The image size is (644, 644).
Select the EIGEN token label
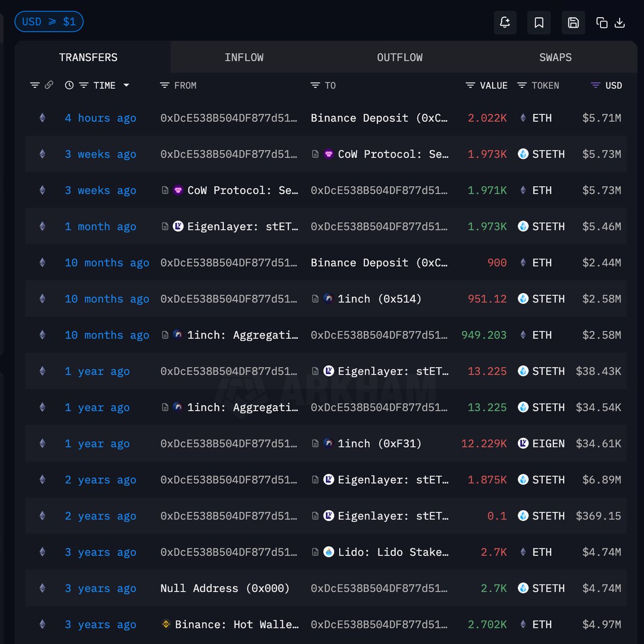(x=548, y=444)
